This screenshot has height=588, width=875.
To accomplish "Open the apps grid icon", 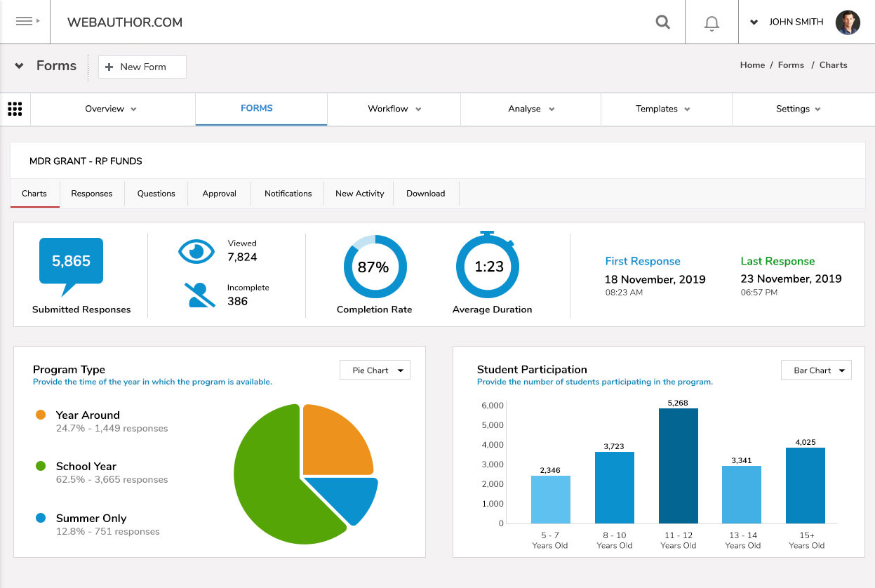I will (x=15, y=109).
